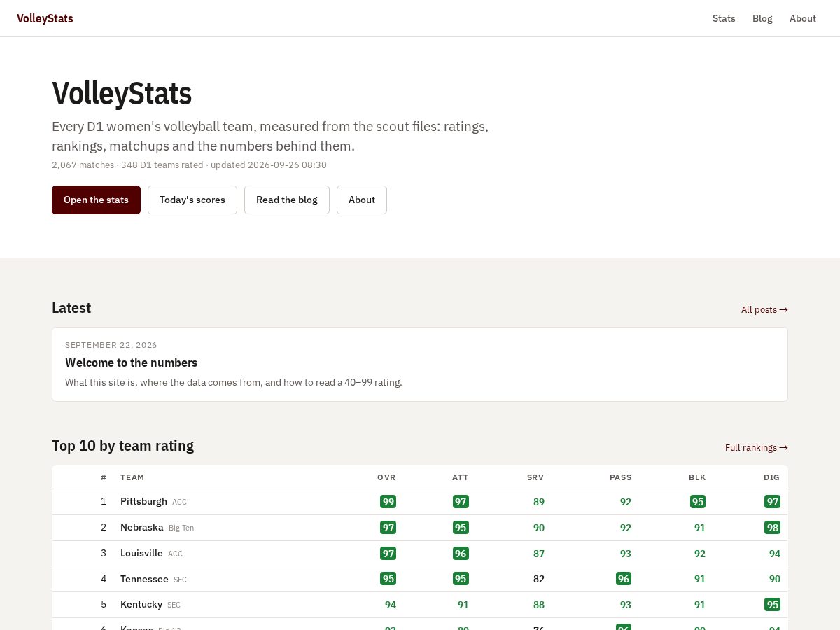Click the ATT column header
840x630 pixels.
pyautogui.click(x=461, y=477)
